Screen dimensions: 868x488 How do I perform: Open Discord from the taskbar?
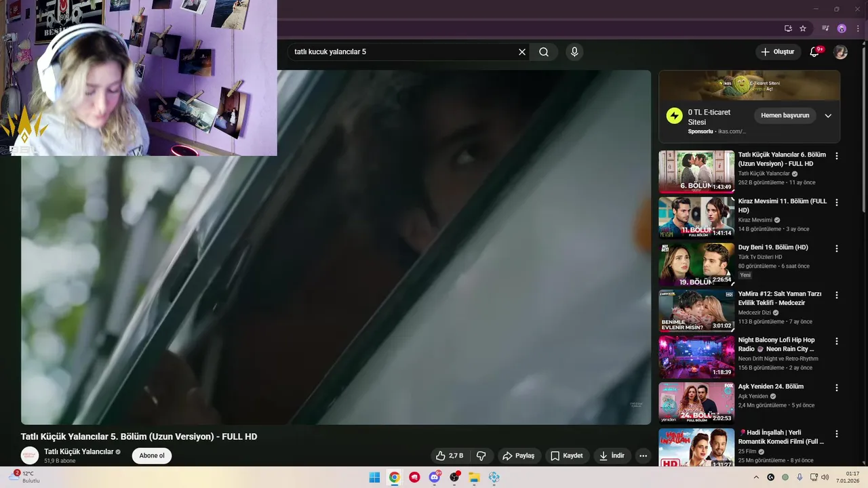[x=435, y=477]
